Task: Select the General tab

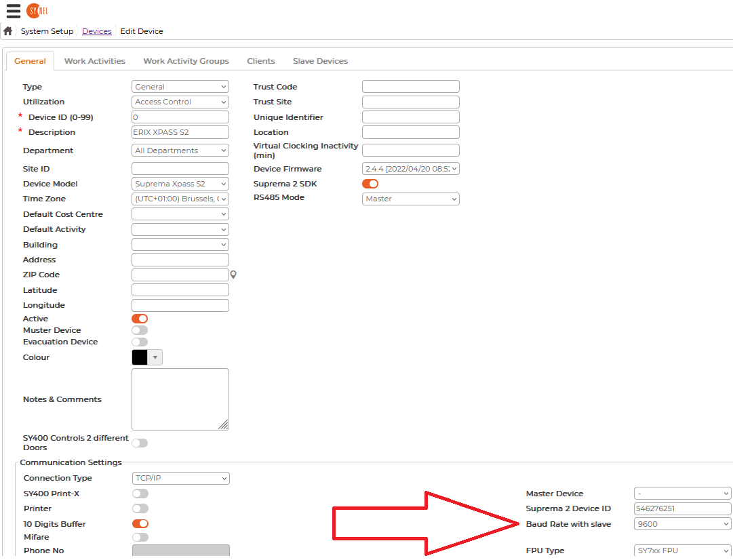Action: click(30, 61)
